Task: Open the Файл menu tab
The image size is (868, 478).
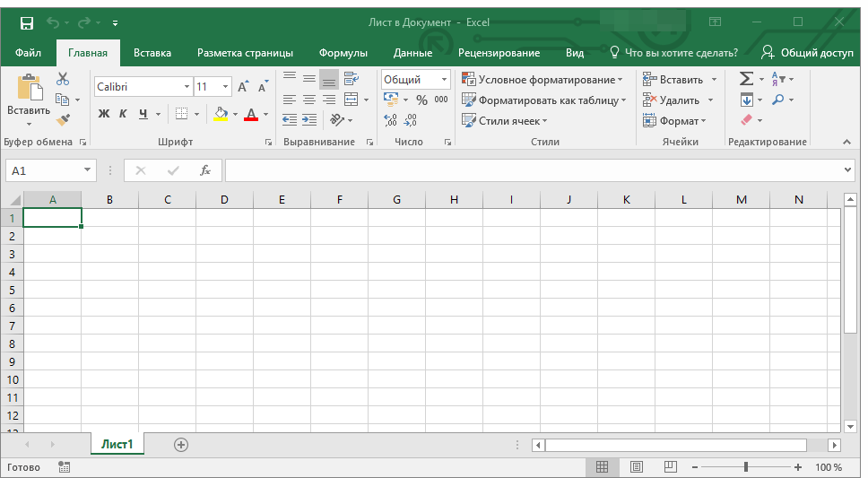Action: 28,53
